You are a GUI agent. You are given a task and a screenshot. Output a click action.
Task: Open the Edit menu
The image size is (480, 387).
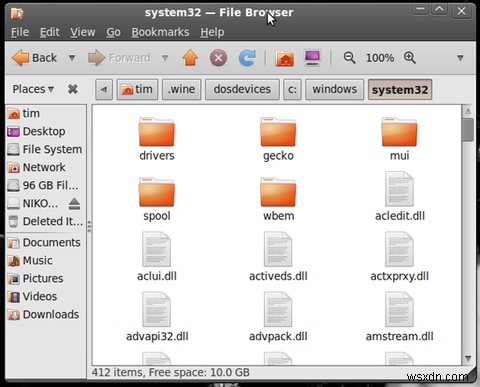pyautogui.click(x=50, y=32)
